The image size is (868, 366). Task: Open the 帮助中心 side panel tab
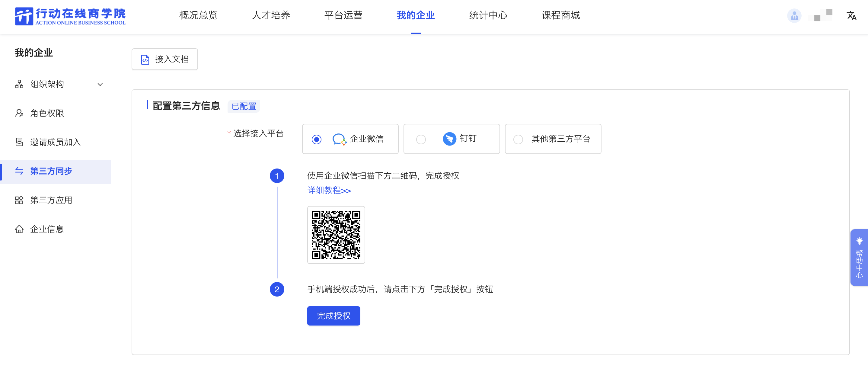[x=859, y=258]
